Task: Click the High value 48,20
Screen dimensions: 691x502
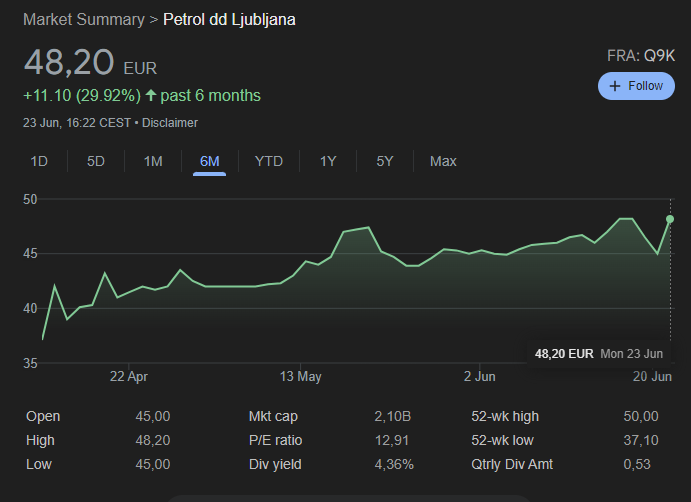Action: [x=153, y=440]
